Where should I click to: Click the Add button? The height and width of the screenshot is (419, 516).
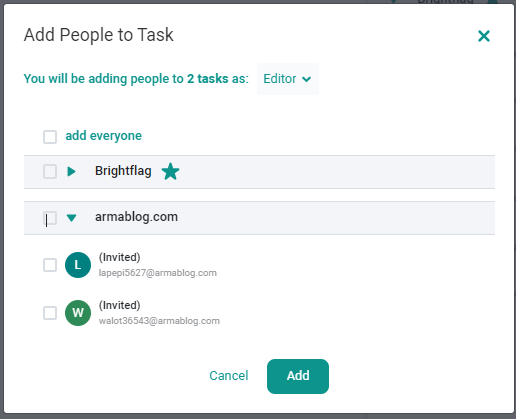[x=298, y=376]
